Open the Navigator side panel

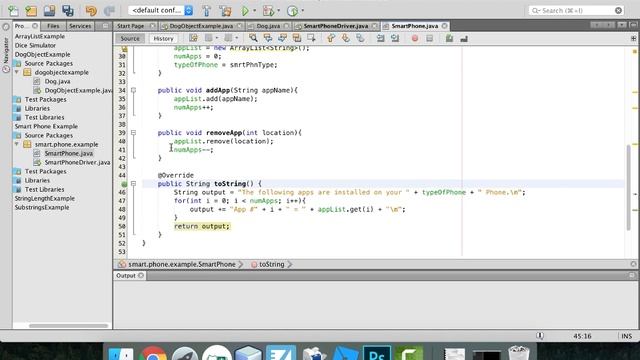click(6, 51)
